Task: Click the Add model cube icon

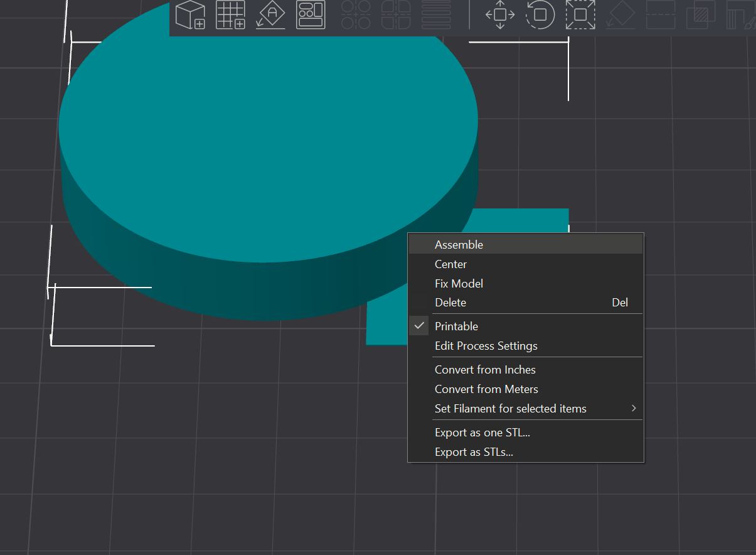Action: click(191, 14)
